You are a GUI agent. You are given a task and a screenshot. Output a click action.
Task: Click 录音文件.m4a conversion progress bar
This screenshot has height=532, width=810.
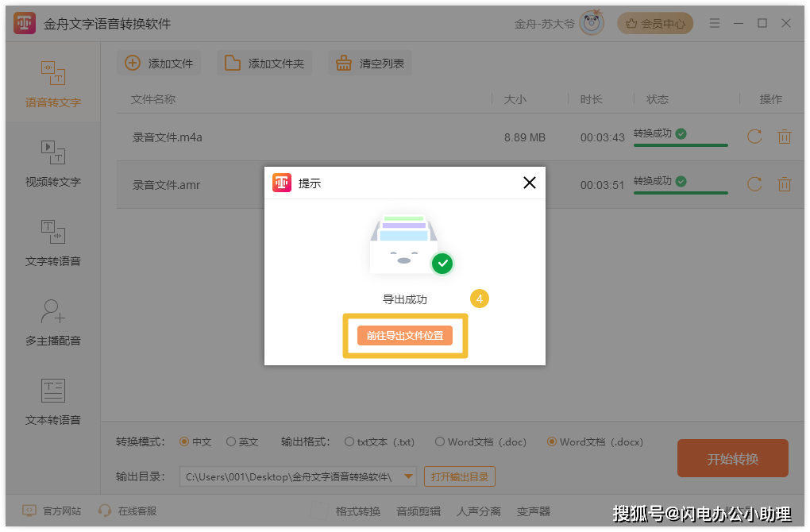click(x=681, y=145)
